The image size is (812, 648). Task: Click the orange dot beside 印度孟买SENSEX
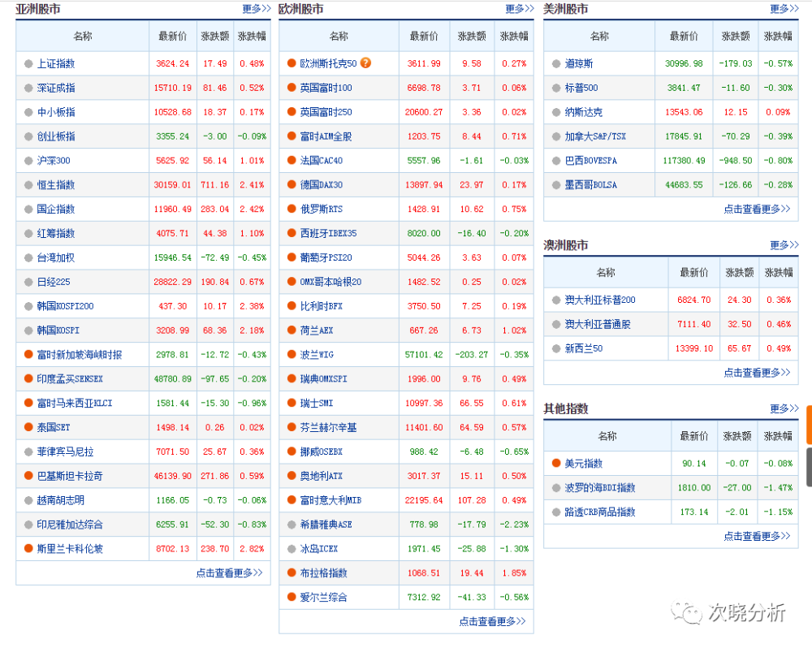click(28, 378)
